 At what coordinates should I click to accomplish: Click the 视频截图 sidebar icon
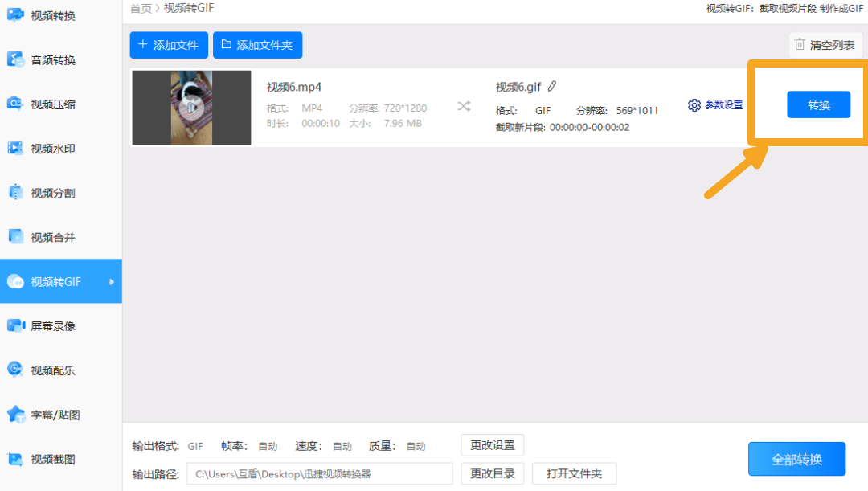15,458
